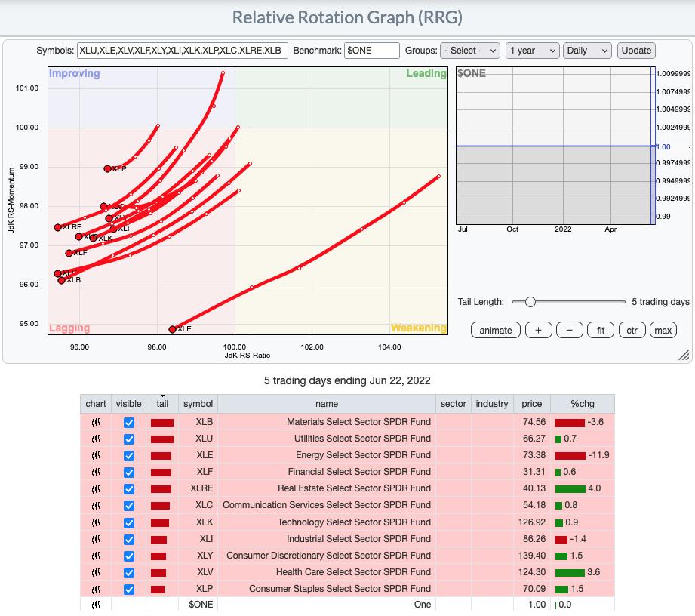695x616 pixels.
Task: Open chart icon for XLB row
Action: [96, 422]
